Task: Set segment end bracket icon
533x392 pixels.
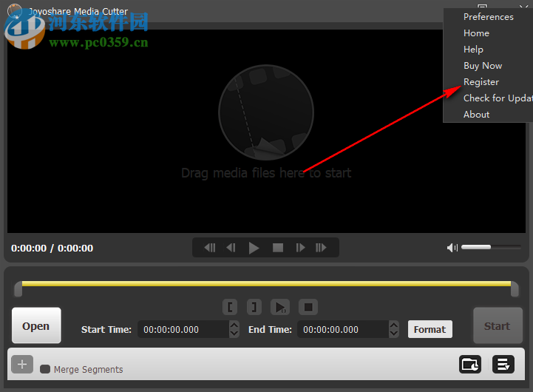Action: [x=254, y=308]
